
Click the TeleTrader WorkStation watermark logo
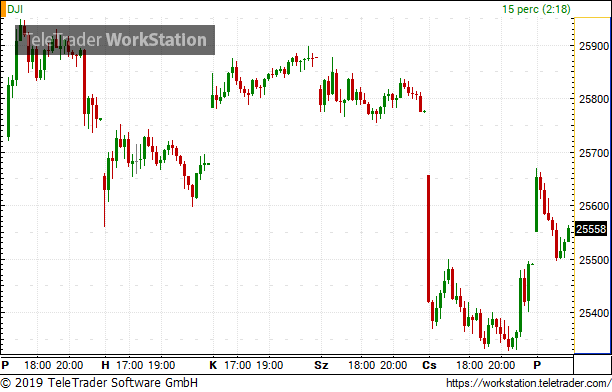coord(115,40)
